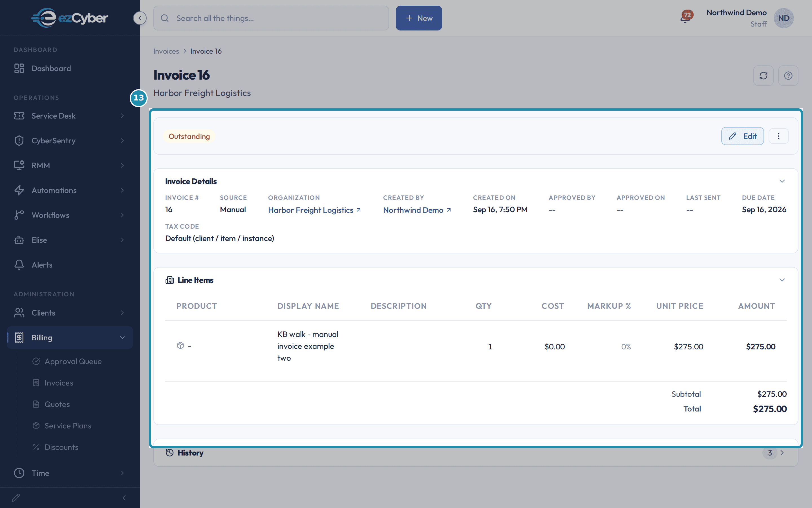
Task: Click display name 'KB walk - manual invoice example two'
Action: (x=308, y=346)
